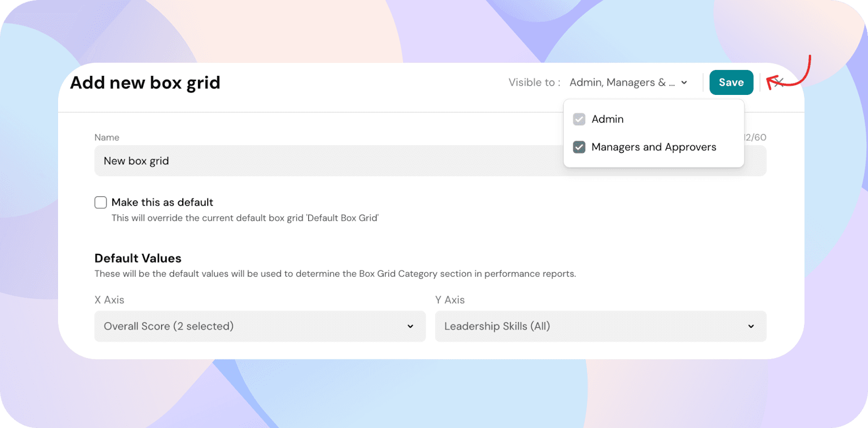The height and width of the screenshot is (428, 868).
Task: Choose the Managers and Approvers menu label
Action: pyautogui.click(x=654, y=147)
